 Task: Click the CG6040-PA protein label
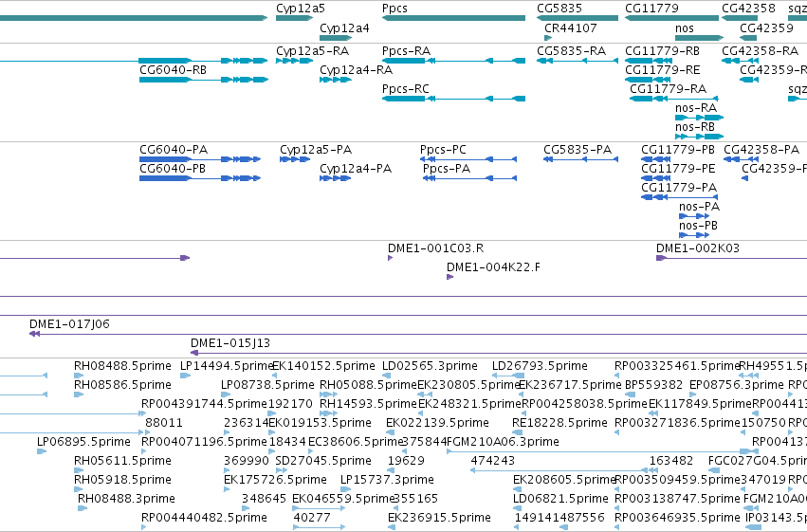[x=174, y=150]
